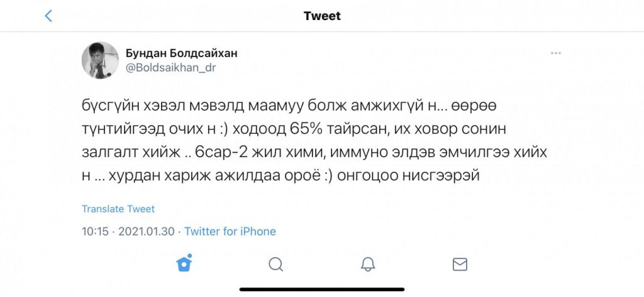Screen dimensions: 644x297
Task: Open the tweet's more options ellipsis
Action: pos(556,53)
